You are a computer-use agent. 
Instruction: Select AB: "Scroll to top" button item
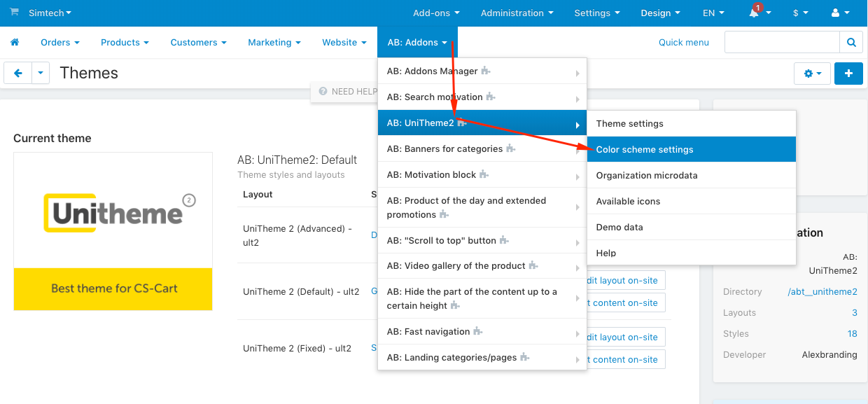click(482, 240)
